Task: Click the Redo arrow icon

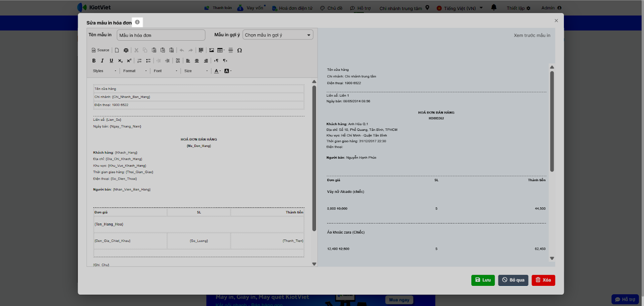Action: click(x=191, y=50)
